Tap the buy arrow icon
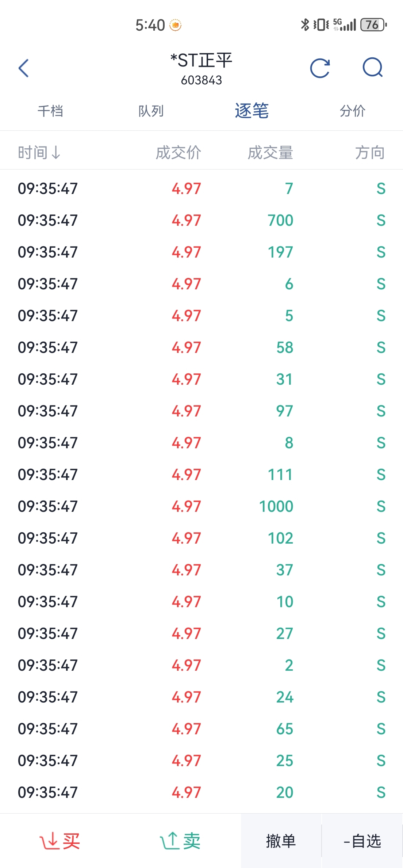Image resolution: width=403 pixels, height=868 pixels. [x=49, y=840]
